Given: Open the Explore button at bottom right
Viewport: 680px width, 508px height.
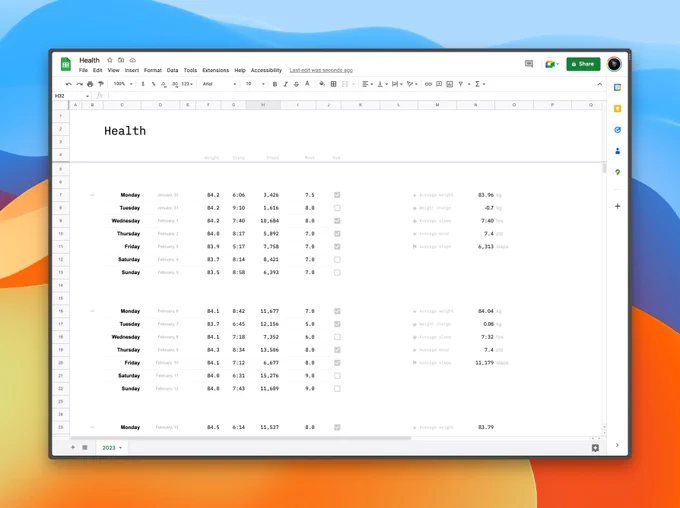Looking at the screenshot, I should click(x=595, y=448).
